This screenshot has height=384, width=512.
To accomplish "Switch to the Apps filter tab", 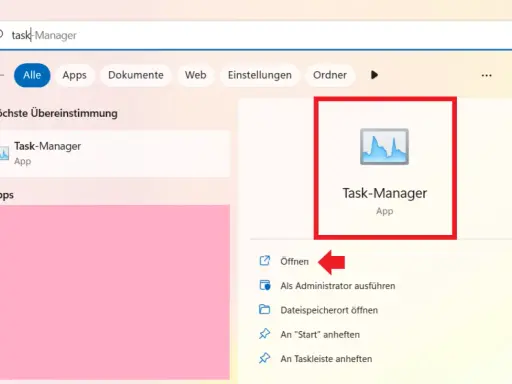I will [74, 75].
